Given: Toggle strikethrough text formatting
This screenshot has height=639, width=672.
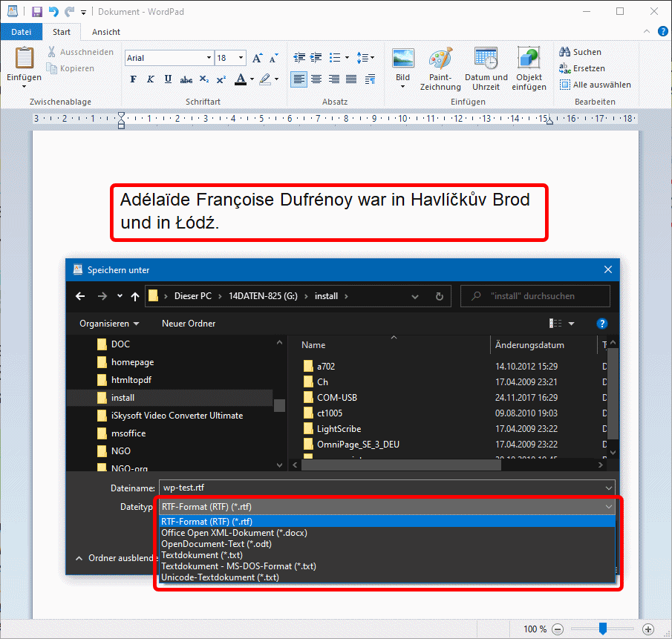Looking at the screenshot, I should [186, 79].
